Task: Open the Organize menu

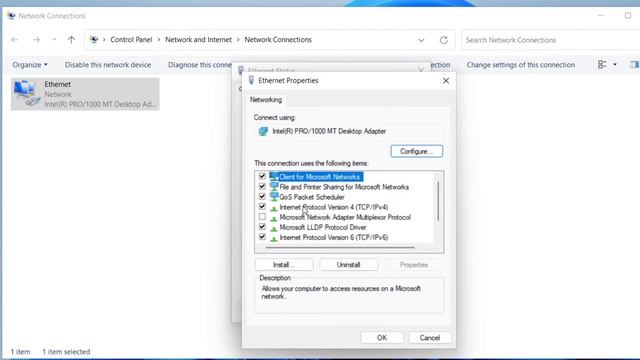Action: point(30,65)
